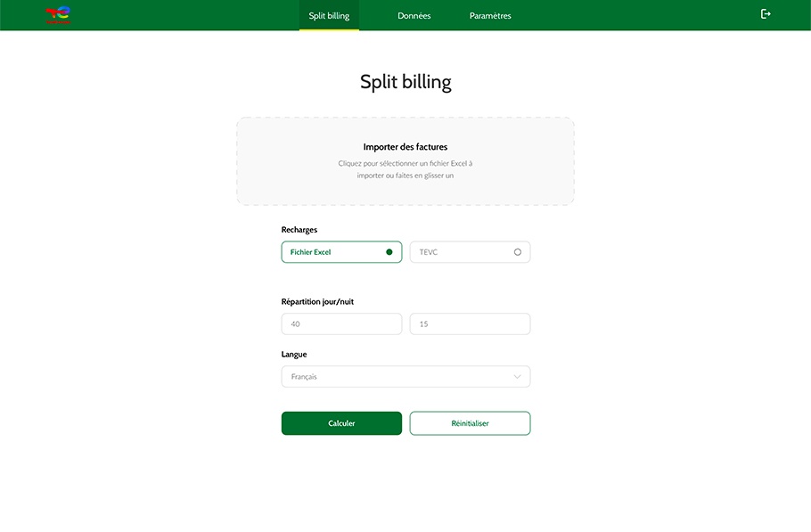Image resolution: width=811 pixels, height=532 pixels.
Task: Select the Fichier Excel recharge option
Action: point(341,252)
